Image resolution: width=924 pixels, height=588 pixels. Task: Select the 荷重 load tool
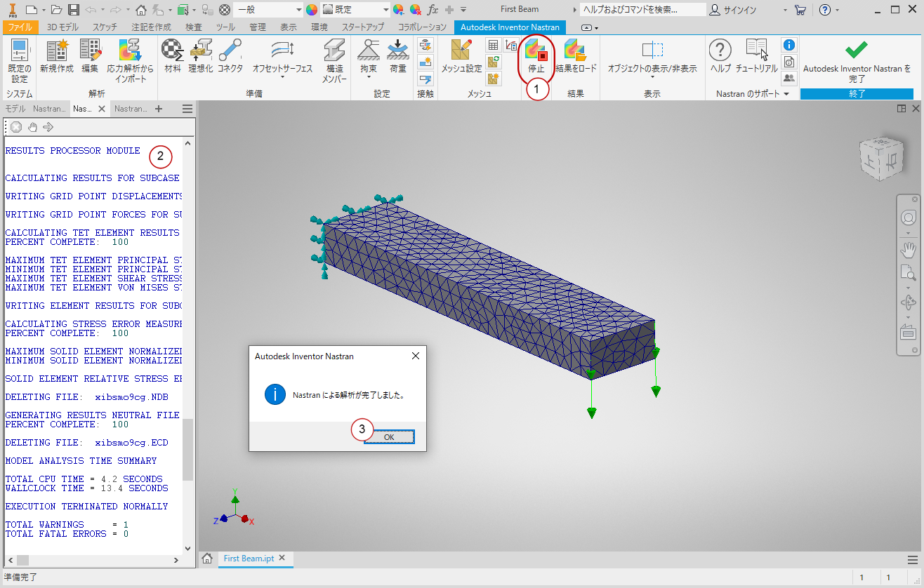(398, 51)
